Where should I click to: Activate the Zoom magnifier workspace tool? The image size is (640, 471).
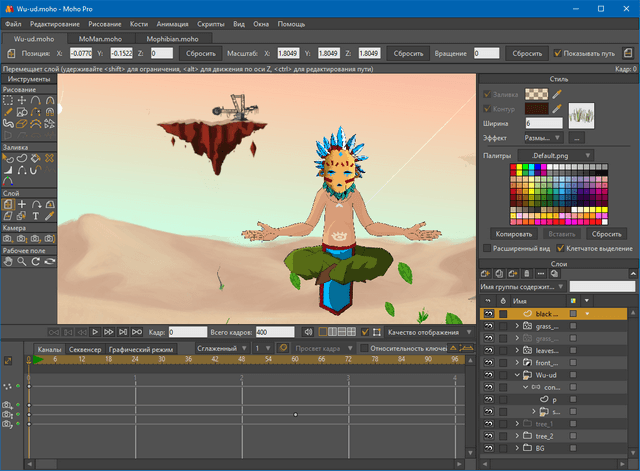(22, 261)
